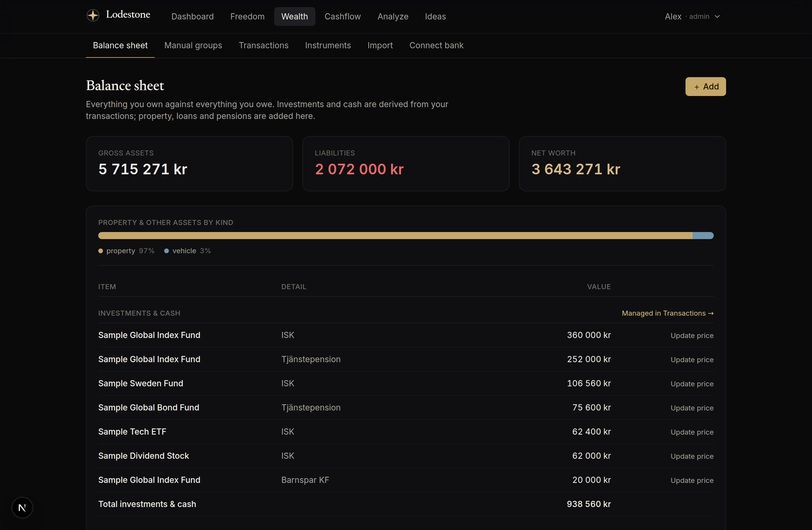This screenshot has height=530, width=812.
Task: Click the 938 560 kr total value
Action: click(588, 504)
